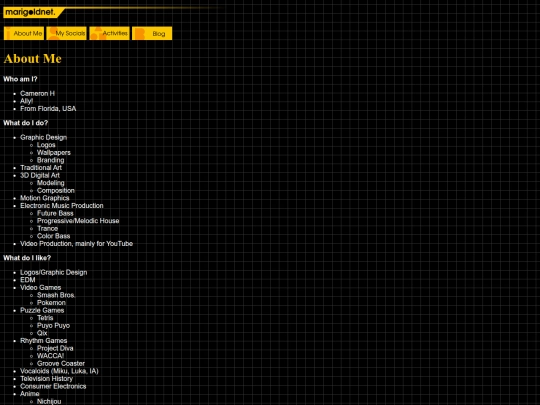Click the 'Consumer Electronics' list item
This screenshot has width=540, height=405.
[x=53, y=386]
